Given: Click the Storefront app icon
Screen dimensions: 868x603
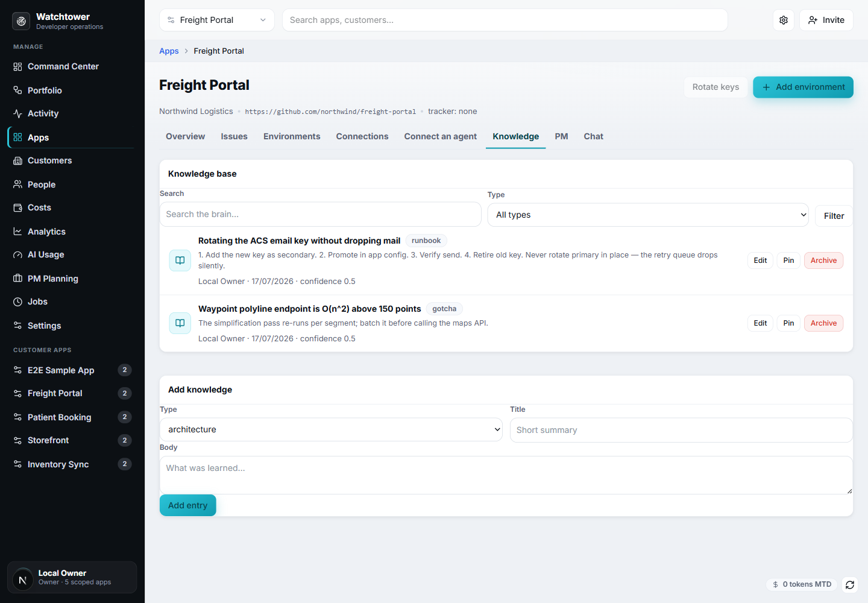Looking at the screenshot, I should pos(17,440).
